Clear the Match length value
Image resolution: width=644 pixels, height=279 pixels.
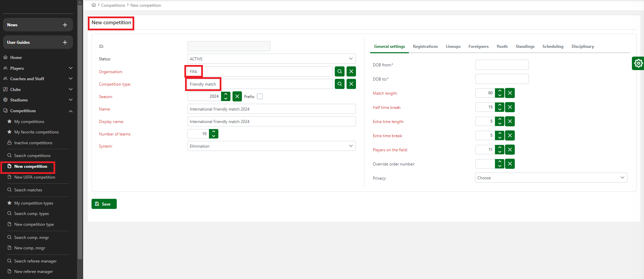click(x=510, y=93)
